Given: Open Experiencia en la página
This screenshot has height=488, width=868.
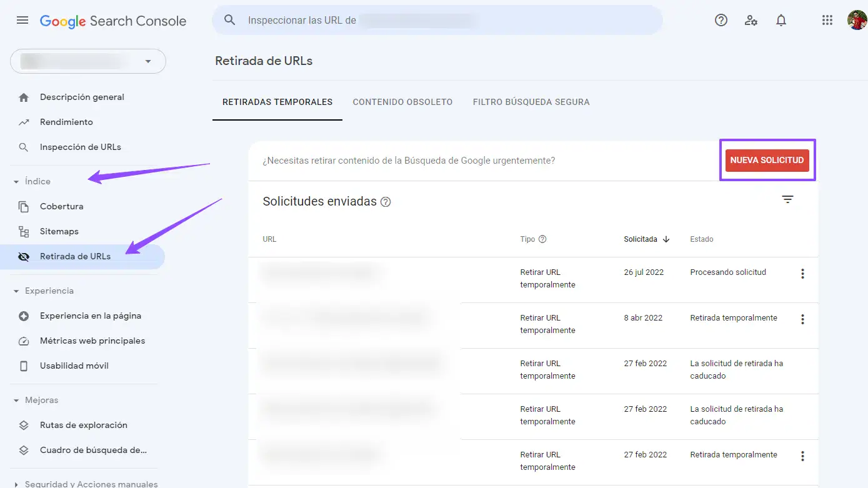Looking at the screenshot, I should pyautogui.click(x=91, y=316).
